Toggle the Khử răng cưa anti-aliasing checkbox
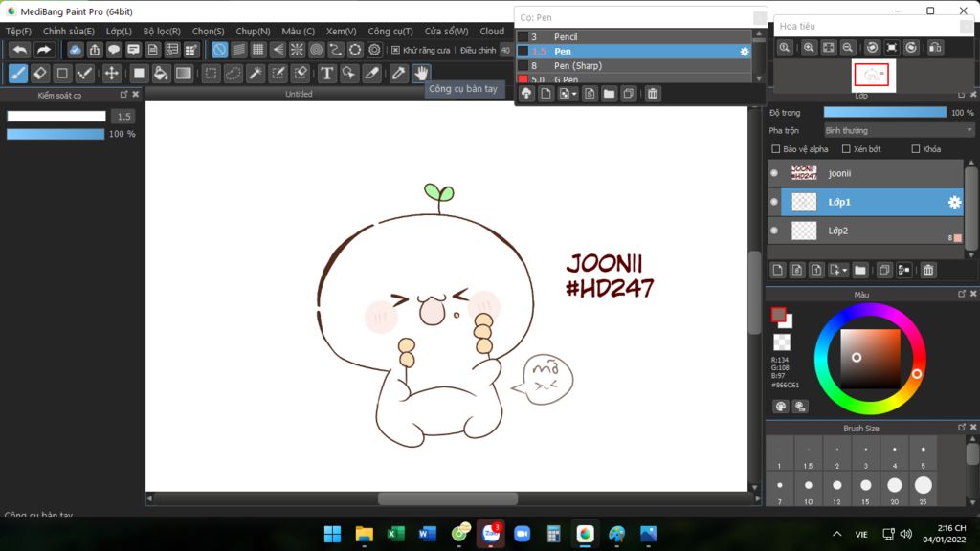The height and width of the screenshot is (551, 980). [395, 50]
